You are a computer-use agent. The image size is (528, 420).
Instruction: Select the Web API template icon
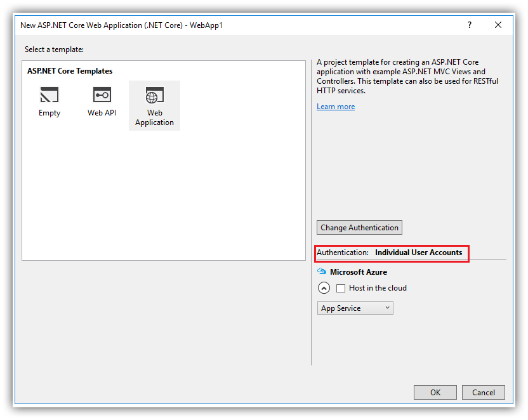[102, 95]
